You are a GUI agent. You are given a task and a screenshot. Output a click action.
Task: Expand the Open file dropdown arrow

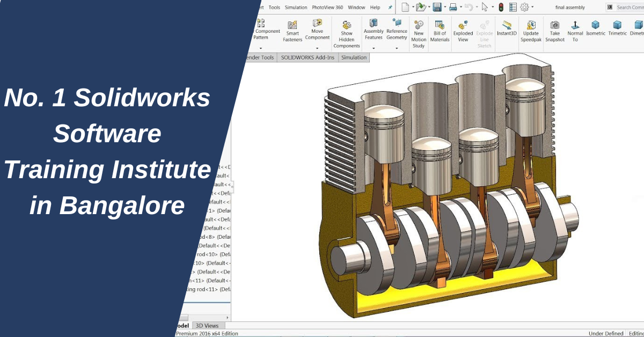pos(429,8)
